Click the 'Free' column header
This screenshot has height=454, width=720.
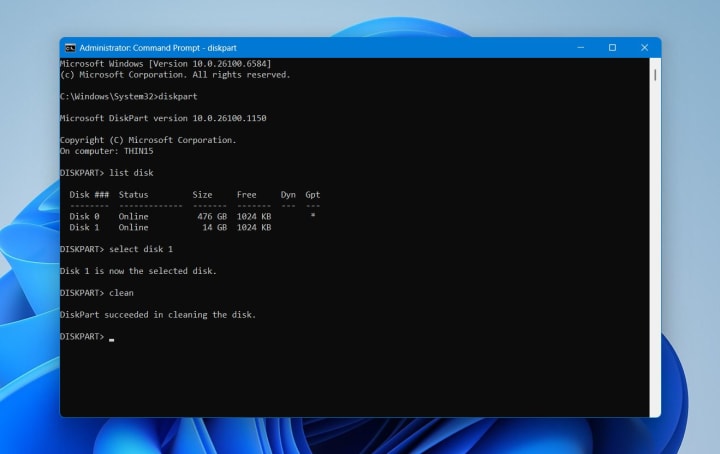[x=247, y=195]
